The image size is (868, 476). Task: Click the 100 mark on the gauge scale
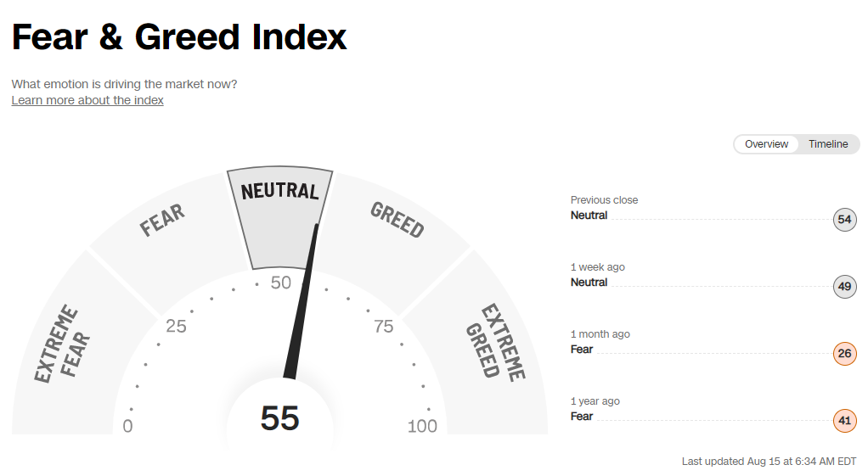(x=422, y=426)
